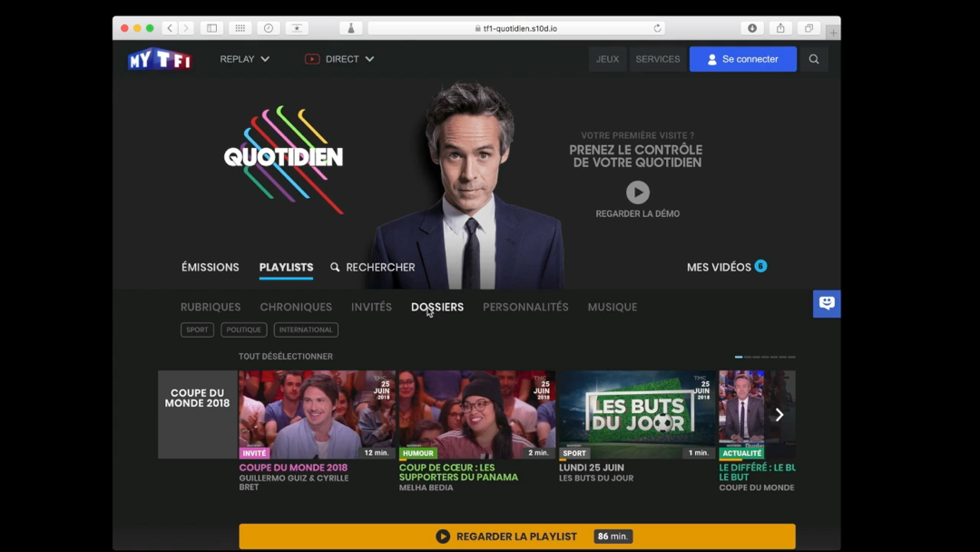The image size is (980, 552).
Task: Select the Dossiers category
Action: (437, 307)
